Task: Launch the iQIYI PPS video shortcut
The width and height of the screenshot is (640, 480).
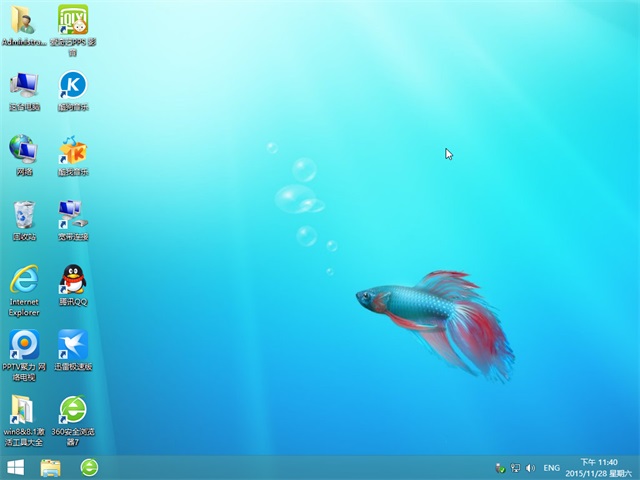Action: pos(73,20)
